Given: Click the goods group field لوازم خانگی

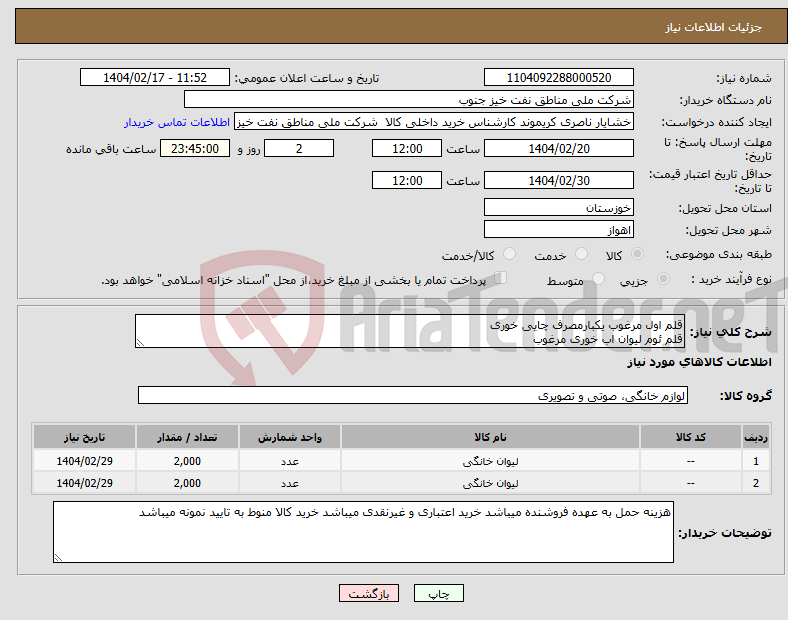Looking at the screenshot, I should 413,395.
